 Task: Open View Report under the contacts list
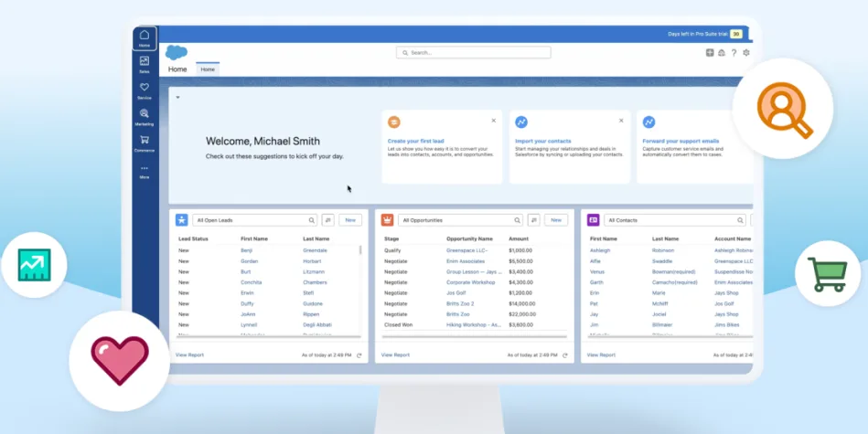(x=601, y=355)
